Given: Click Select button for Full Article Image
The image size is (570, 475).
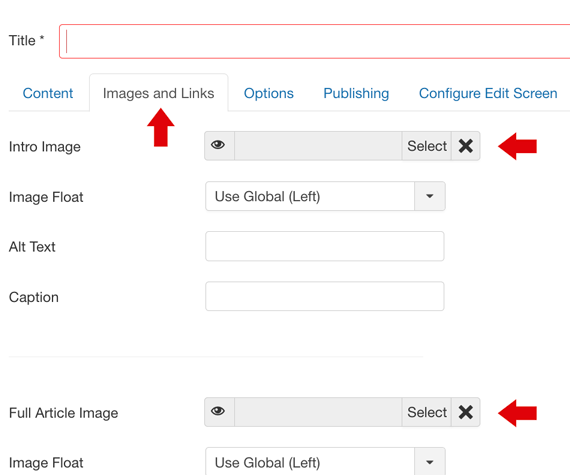Looking at the screenshot, I should (427, 412).
